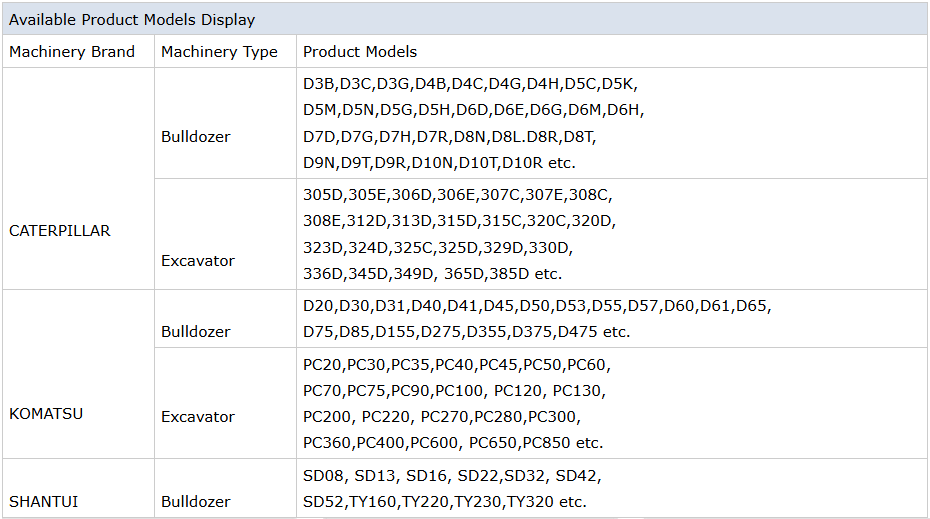
Task: Click the model line starting with D3B
Action: pyautogui.click(x=470, y=84)
